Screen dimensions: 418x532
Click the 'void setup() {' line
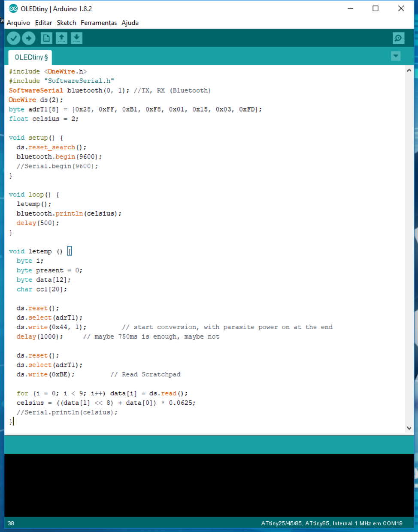tap(36, 138)
